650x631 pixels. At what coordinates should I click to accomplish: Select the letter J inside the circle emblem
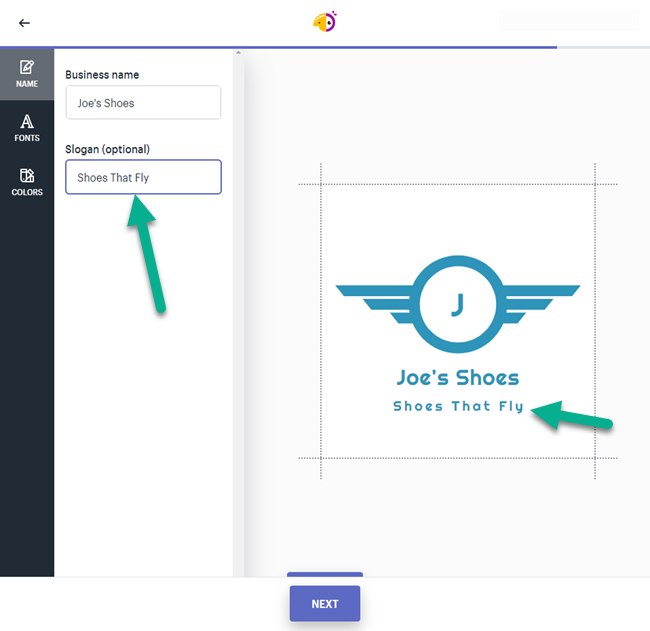[458, 305]
